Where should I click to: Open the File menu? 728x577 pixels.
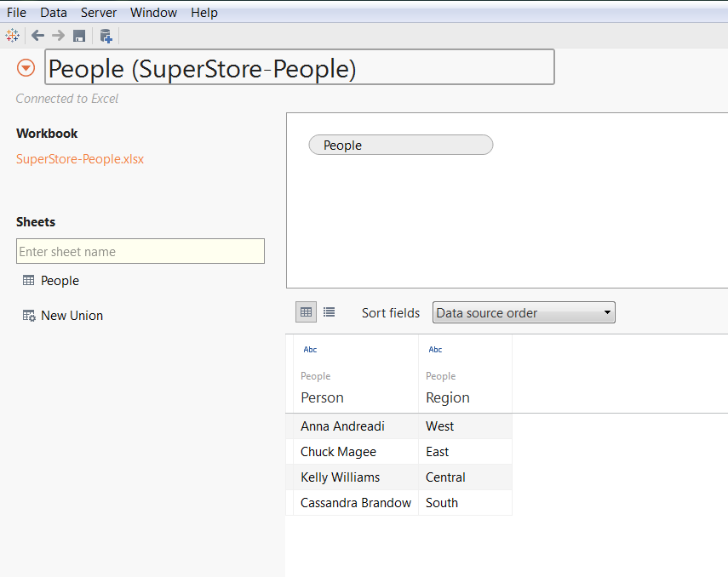[16, 13]
